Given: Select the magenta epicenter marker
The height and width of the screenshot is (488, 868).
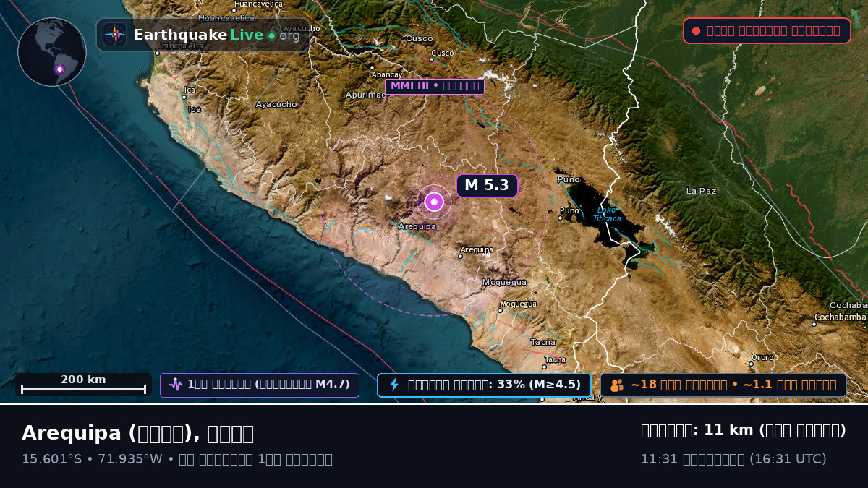Looking at the screenshot, I should pos(434,202).
